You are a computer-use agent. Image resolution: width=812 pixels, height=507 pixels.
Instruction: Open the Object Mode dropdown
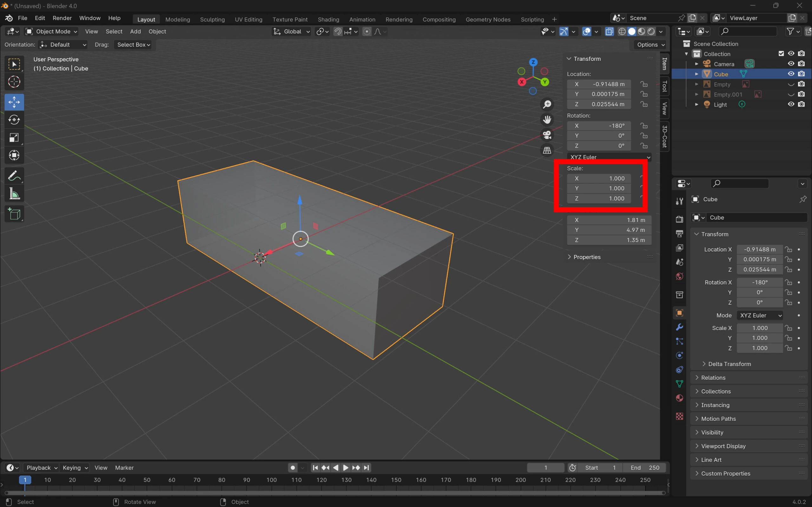(x=52, y=31)
